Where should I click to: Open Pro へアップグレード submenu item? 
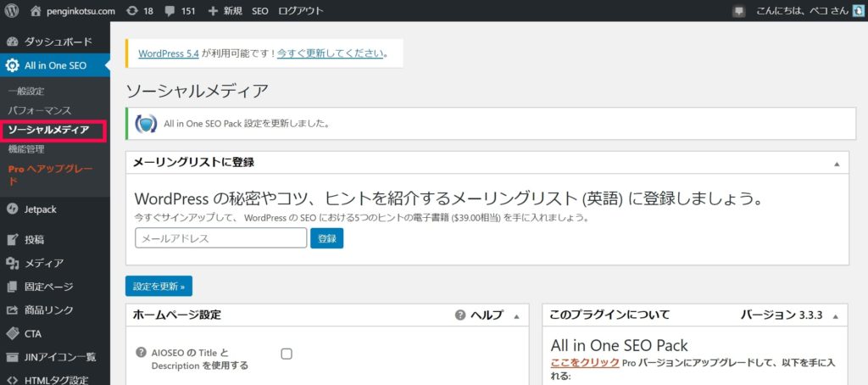click(x=51, y=175)
